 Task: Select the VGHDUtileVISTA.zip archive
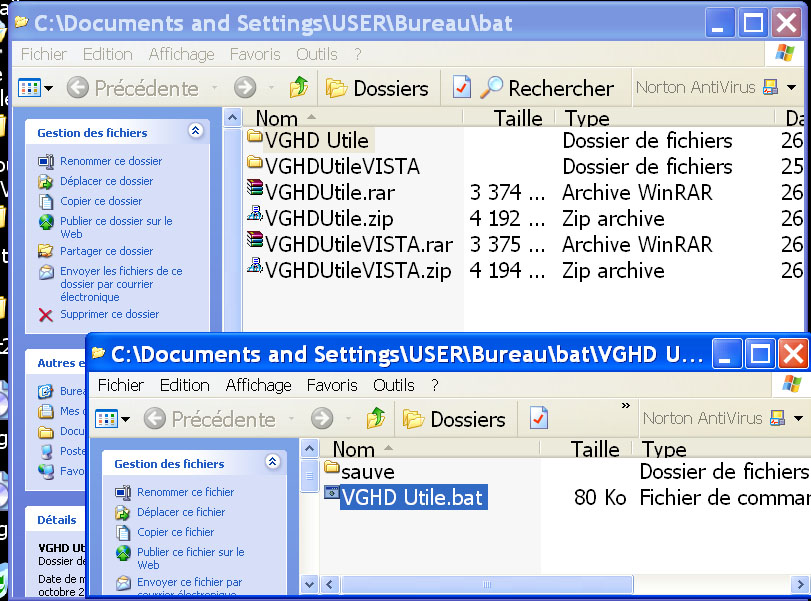(357, 271)
